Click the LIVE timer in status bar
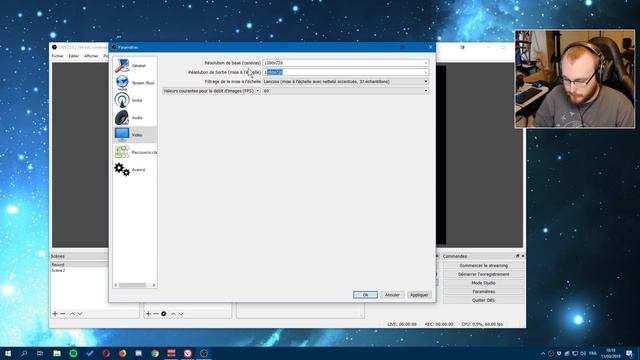This screenshot has width=640, height=360. pos(402,324)
